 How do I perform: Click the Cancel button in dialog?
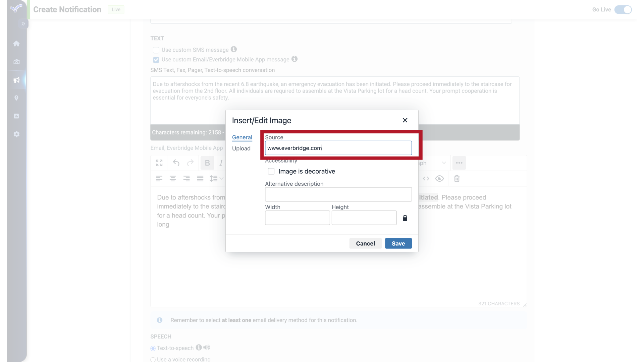365,244
